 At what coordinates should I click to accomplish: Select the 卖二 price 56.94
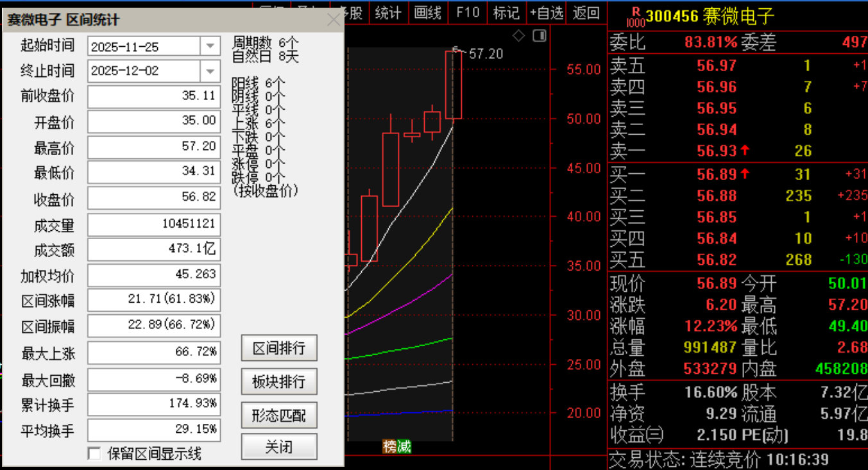pos(717,130)
